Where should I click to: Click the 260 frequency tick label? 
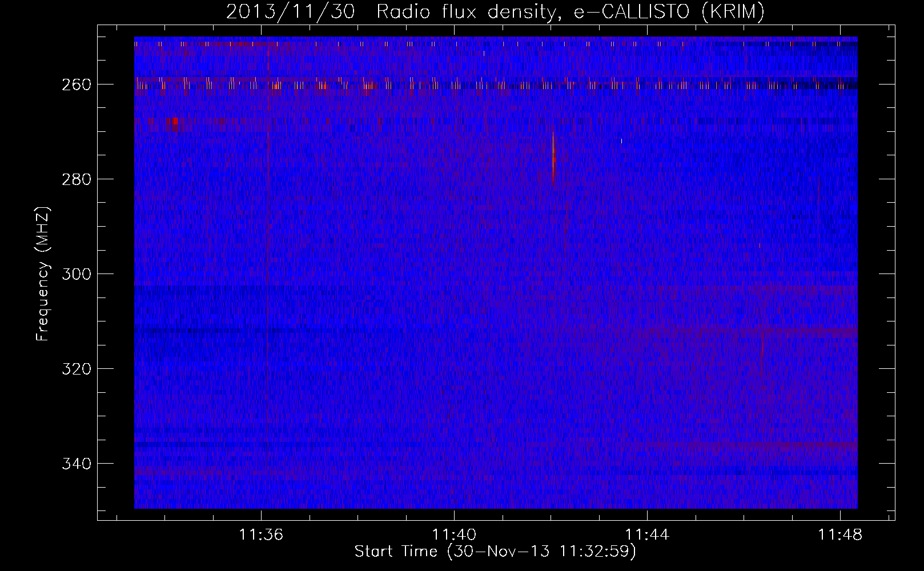pyautogui.click(x=77, y=85)
